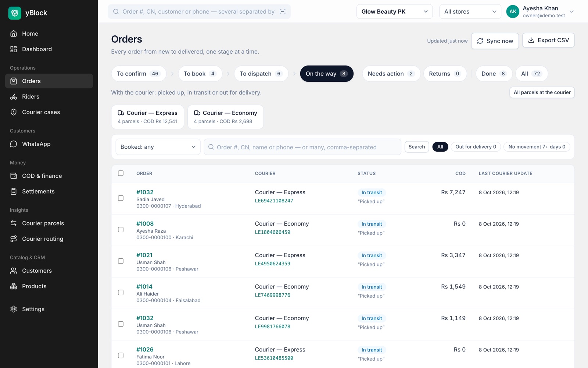Click the barcode scan icon in top search
The width and height of the screenshot is (588, 368).
283,11
